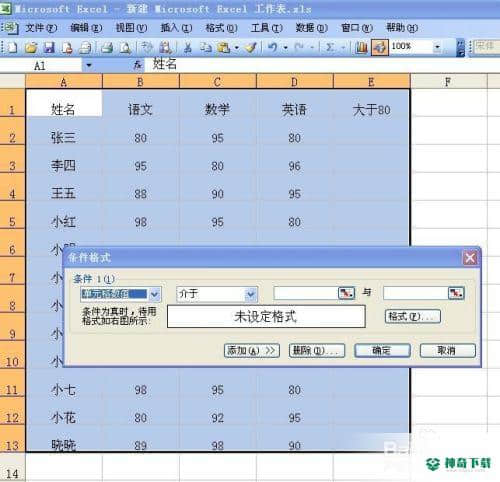Click range selector icon of first value box

[x=346, y=293]
